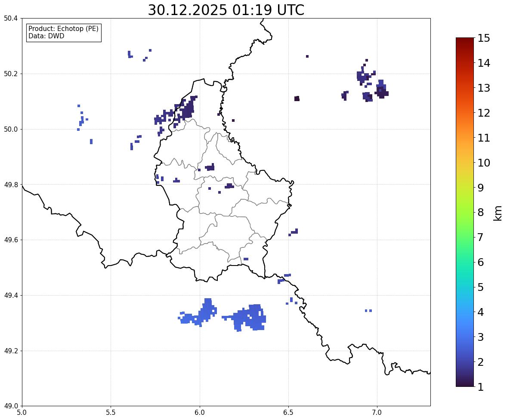The height and width of the screenshot is (420, 507).
Task: Click the colorbar tick label 1
Action: click(480, 387)
